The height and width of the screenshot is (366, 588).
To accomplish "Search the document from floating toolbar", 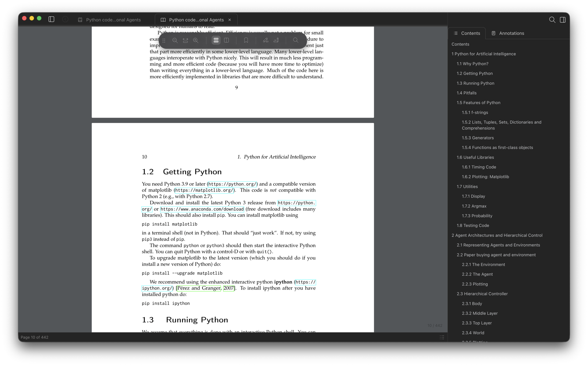I will 295,40.
